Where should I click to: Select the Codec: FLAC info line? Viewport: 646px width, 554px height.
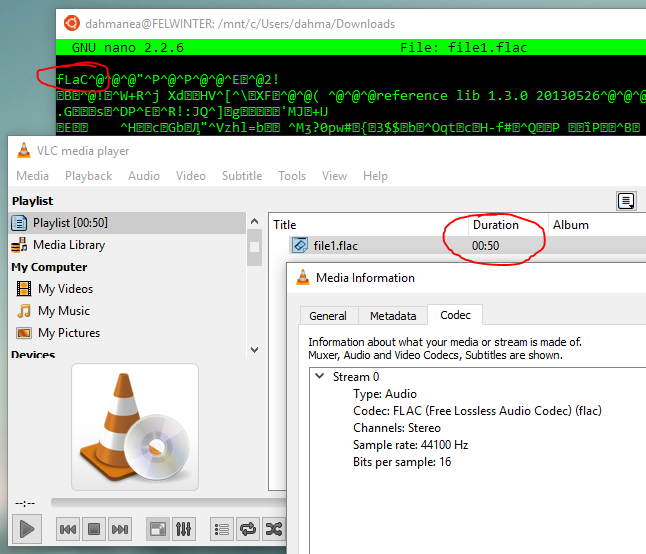477,411
